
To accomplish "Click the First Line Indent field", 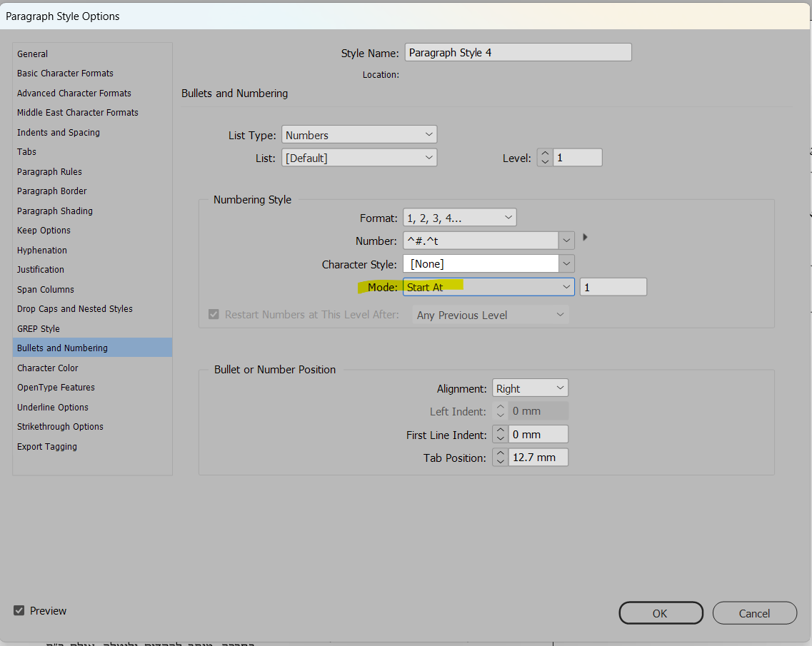I will 538,434.
